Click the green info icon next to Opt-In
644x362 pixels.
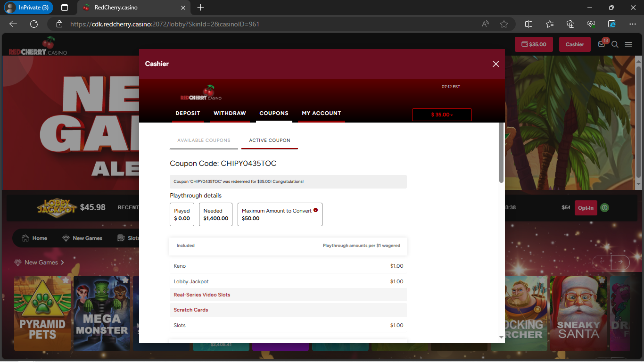click(604, 207)
